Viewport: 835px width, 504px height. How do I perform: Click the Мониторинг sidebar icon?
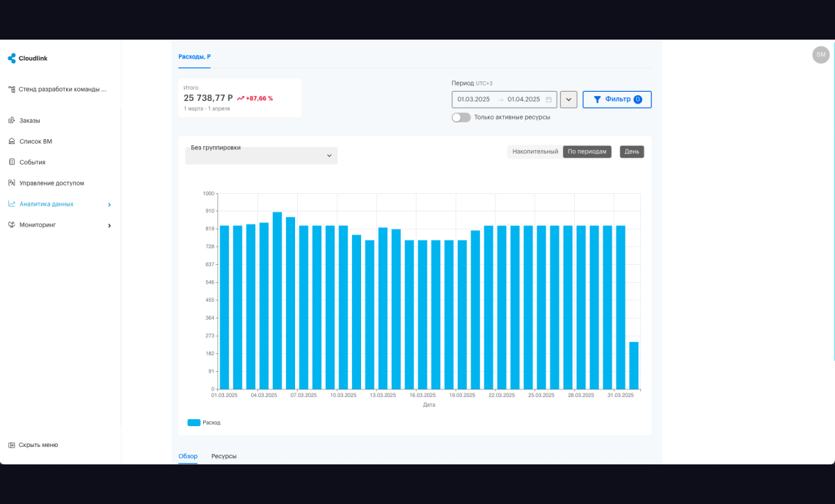[x=11, y=225]
